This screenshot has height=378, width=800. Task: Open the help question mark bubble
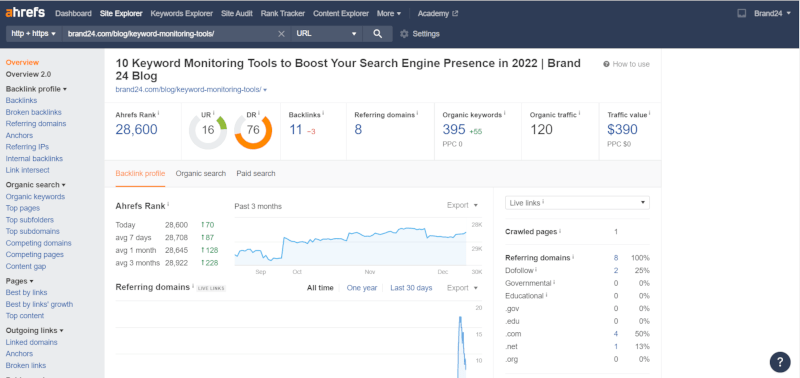coord(780,362)
